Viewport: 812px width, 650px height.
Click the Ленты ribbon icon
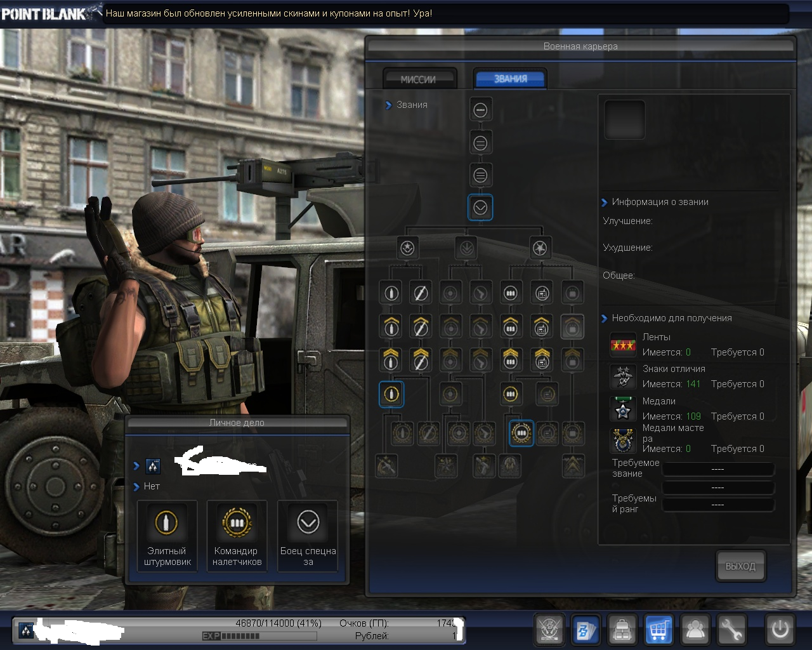pos(622,345)
